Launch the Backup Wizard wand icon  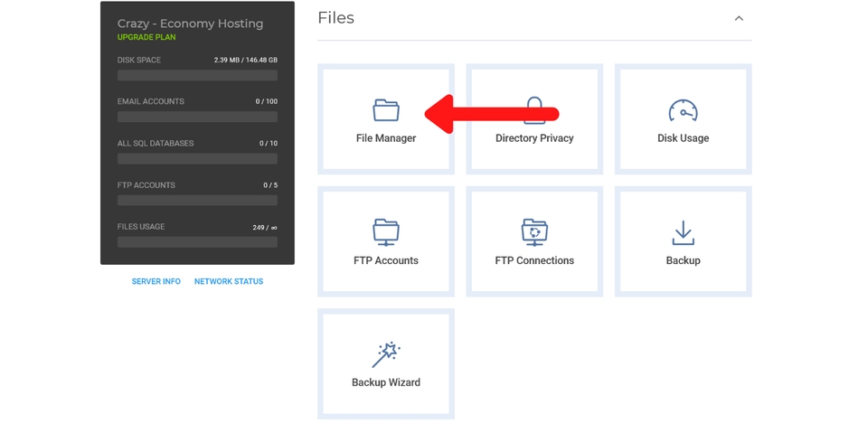click(386, 354)
